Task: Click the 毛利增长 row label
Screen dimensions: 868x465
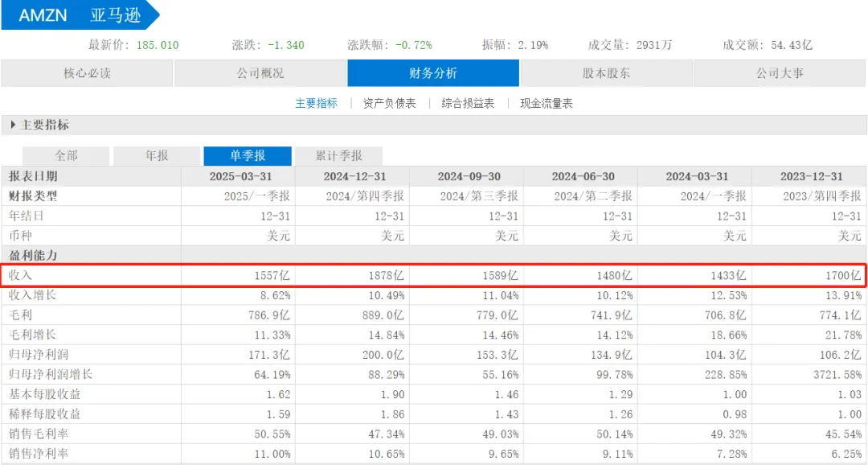Action: click(32, 335)
